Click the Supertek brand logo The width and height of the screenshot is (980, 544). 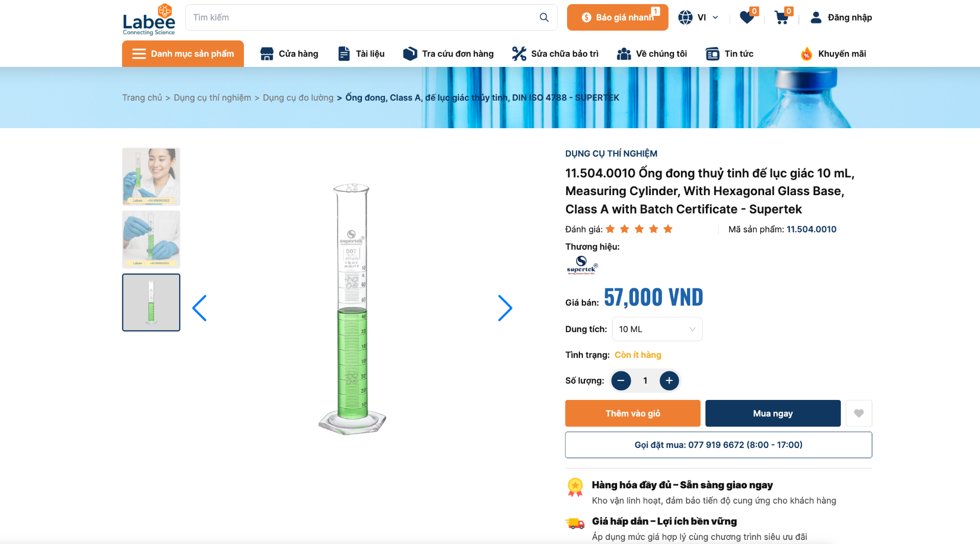582,265
